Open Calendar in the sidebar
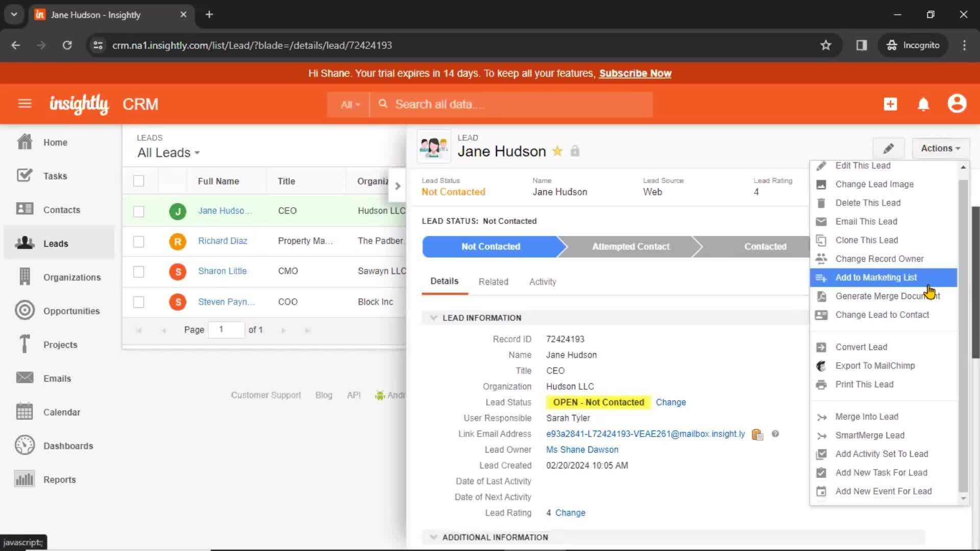Viewport: 980px width, 551px height. [59, 412]
